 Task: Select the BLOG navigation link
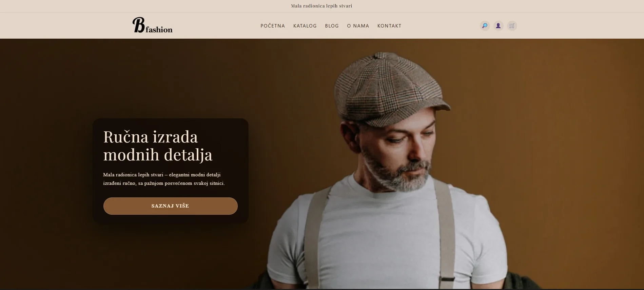point(332,26)
